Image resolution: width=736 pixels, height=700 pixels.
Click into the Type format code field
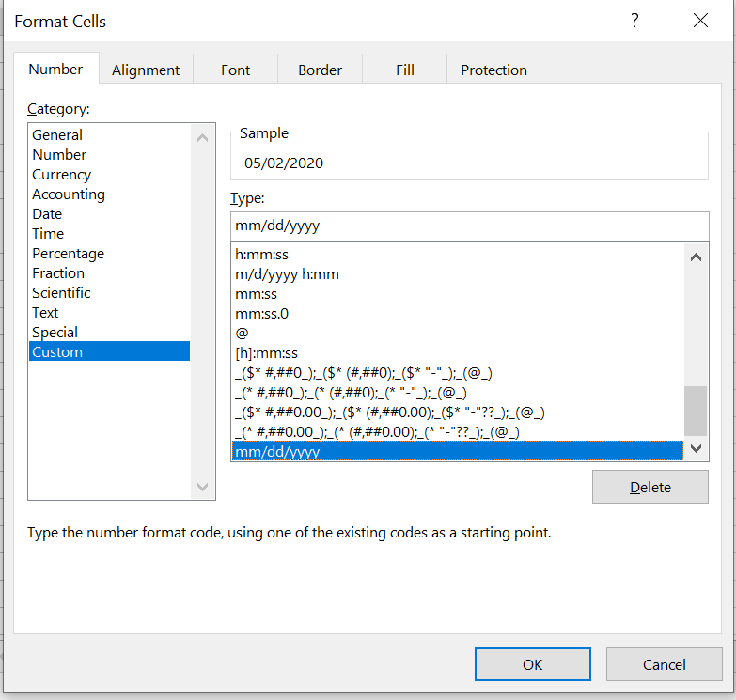point(469,226)
